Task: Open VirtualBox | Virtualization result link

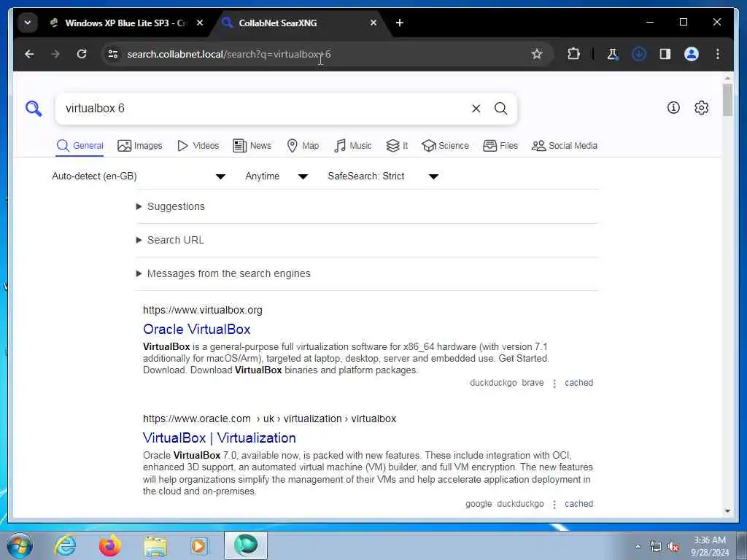Action: coord(220,437)
